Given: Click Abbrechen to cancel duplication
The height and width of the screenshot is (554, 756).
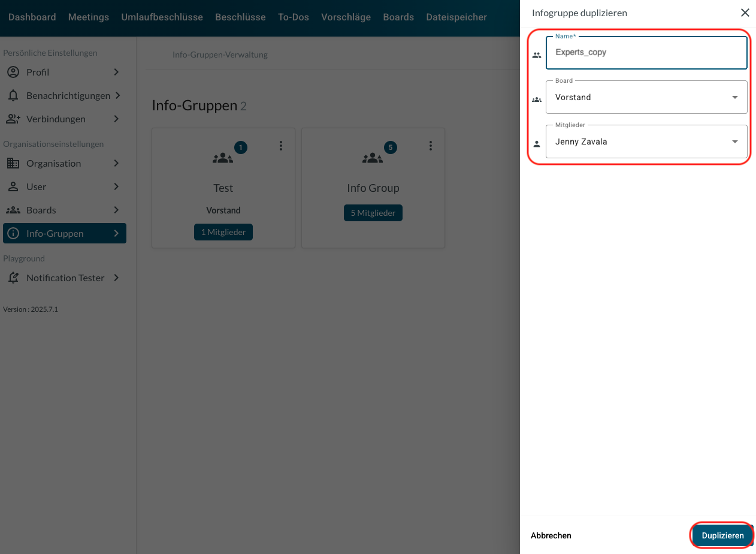Looking at the screenshot, I should [551, 535].
